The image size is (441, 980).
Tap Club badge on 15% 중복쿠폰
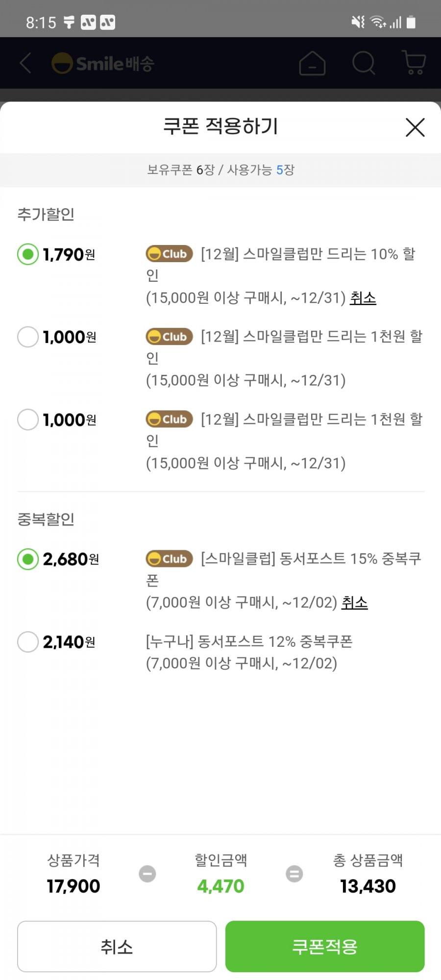169,559
